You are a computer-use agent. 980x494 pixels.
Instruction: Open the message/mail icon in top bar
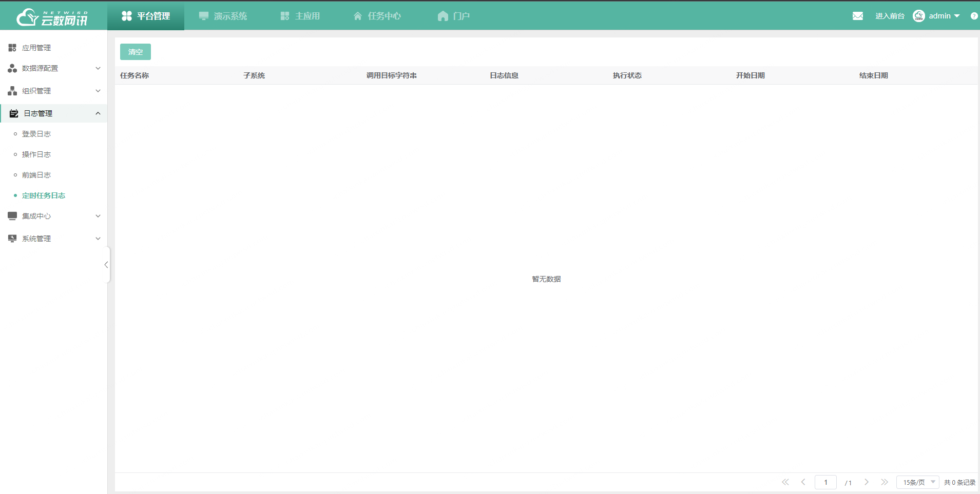pyautogui.click(x=858, y=15)
